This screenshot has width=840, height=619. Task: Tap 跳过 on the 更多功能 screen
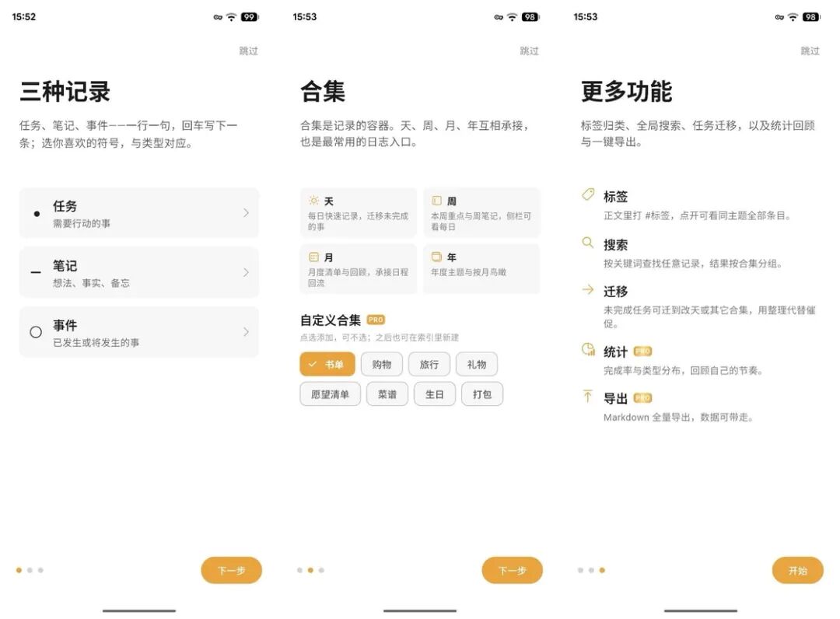click(x=810, y=51)
